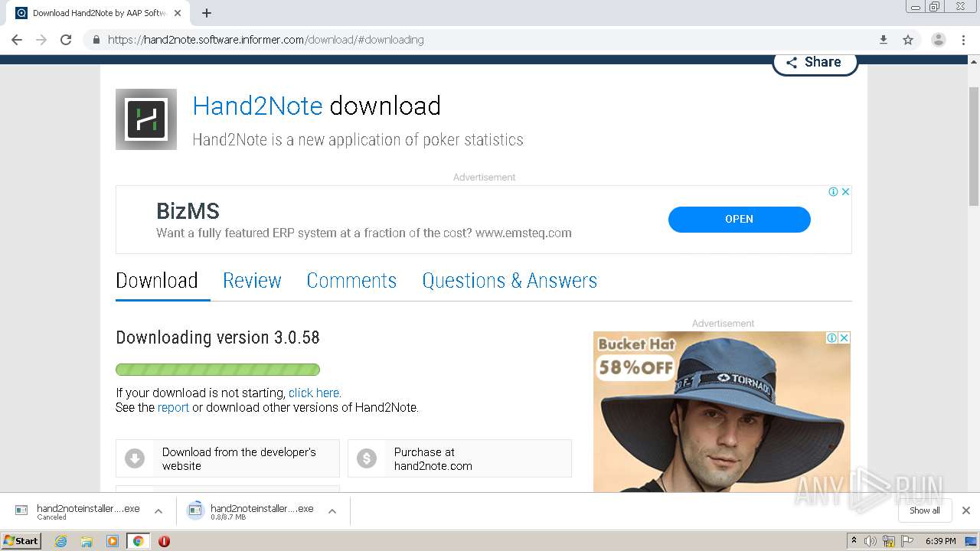980x551 pixels.
Task: Click the developer download arrow icon
Action: [x=135, y=458]
